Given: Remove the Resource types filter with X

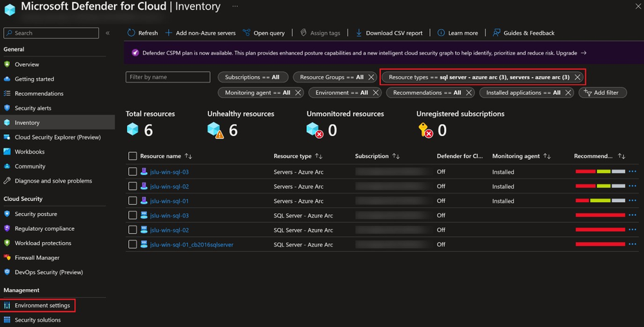Looking at the screenshot, I should pyautogui.click(x=578, y=77).
